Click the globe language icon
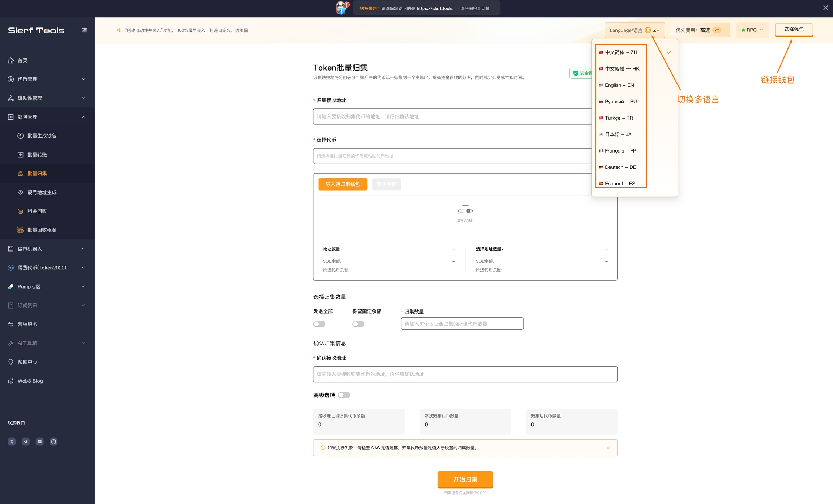This screenshot has height=504, width=833. [648, 30]
